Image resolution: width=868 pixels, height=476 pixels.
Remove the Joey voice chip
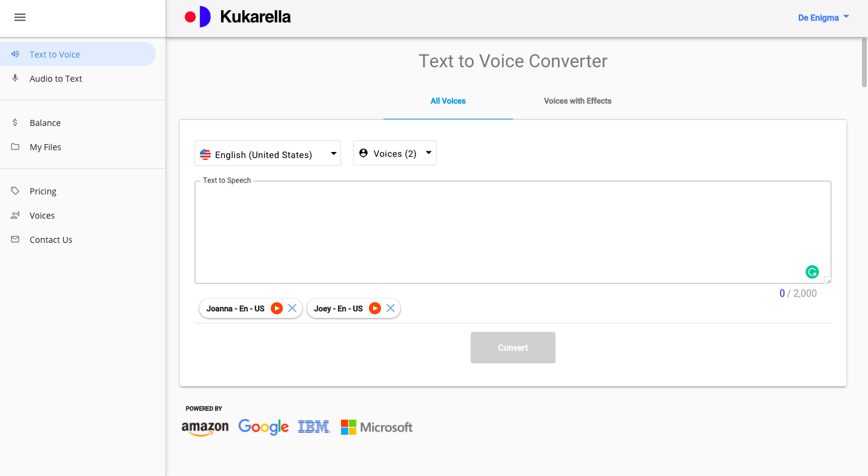[x=391, y=308]
